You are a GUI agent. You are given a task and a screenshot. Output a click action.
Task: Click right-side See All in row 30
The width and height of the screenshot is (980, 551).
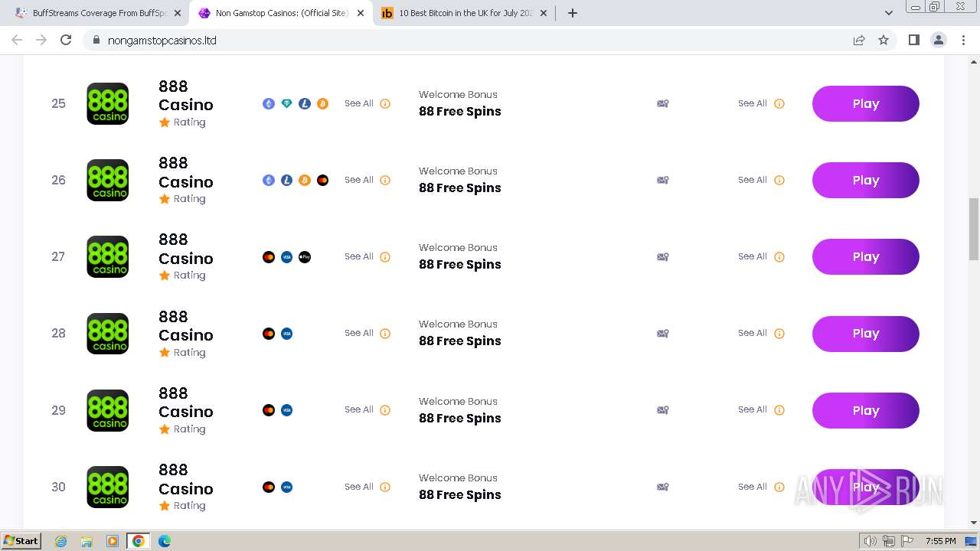coord(753,487)
